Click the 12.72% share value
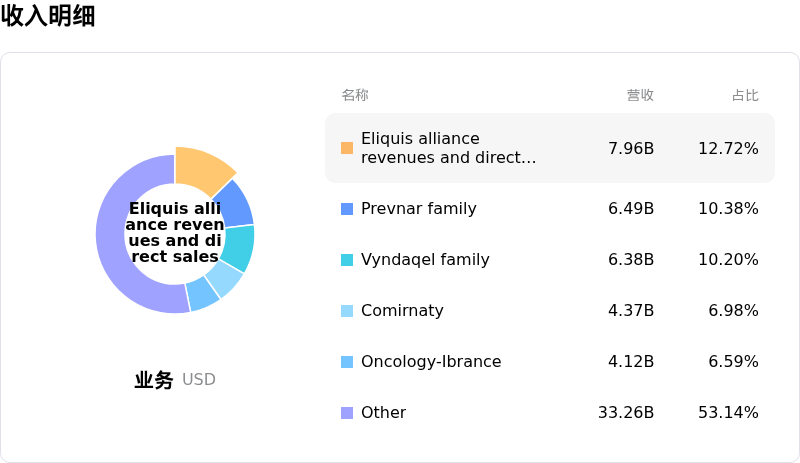Image resolution: width=800 pixels, height=463 pixels. 728,149
